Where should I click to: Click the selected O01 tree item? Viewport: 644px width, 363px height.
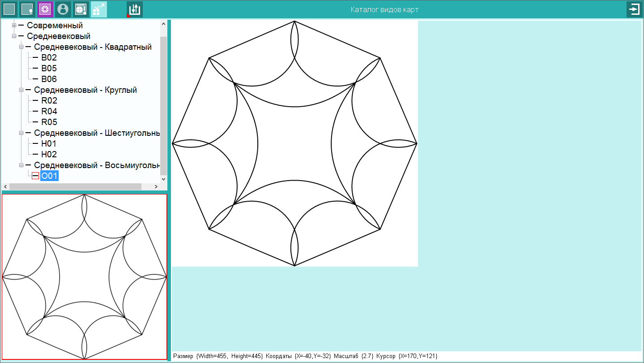[49, 176]
